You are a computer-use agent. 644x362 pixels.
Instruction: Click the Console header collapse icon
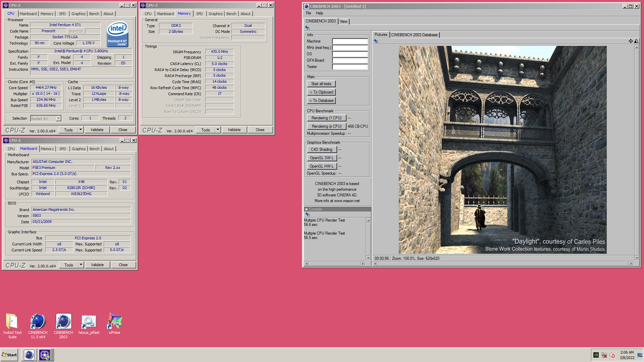[306, 209]
